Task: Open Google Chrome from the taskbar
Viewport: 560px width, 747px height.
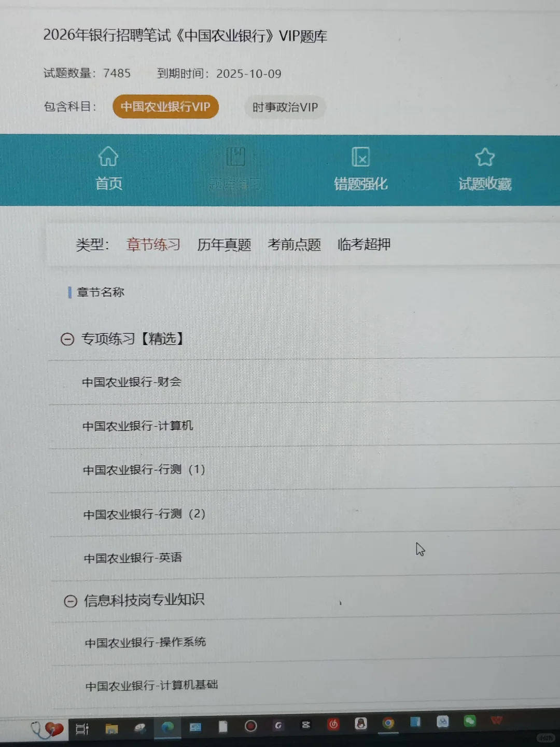Action: click(388, 723)
